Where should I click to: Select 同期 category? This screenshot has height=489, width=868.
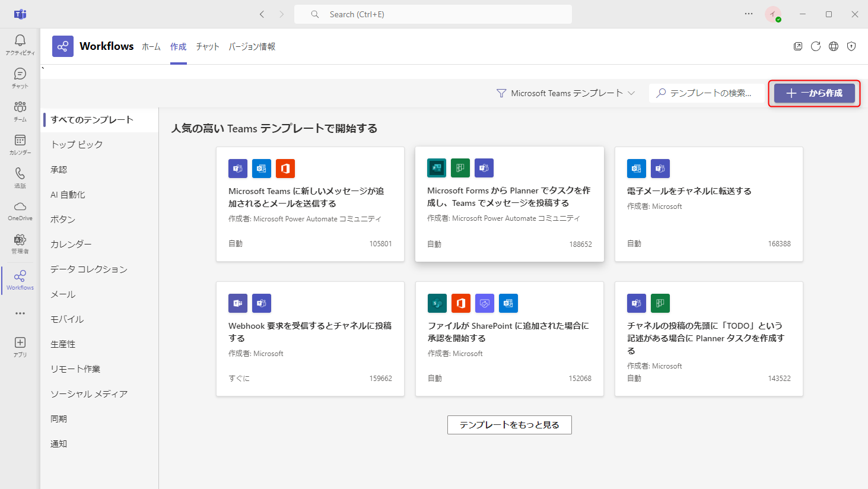[x=100, y=419]
